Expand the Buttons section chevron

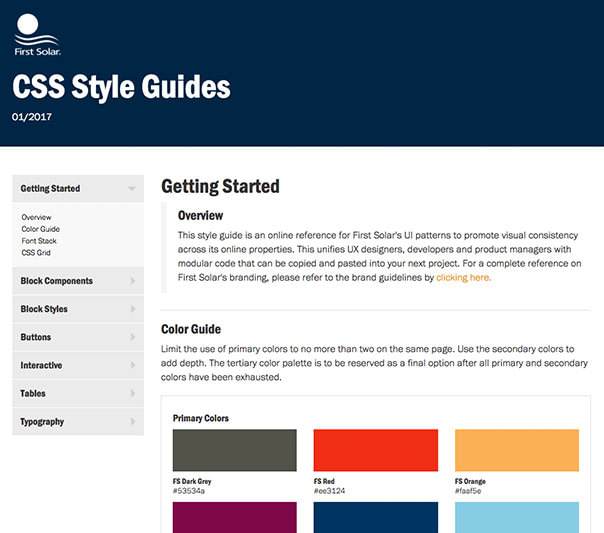point(133,337)
